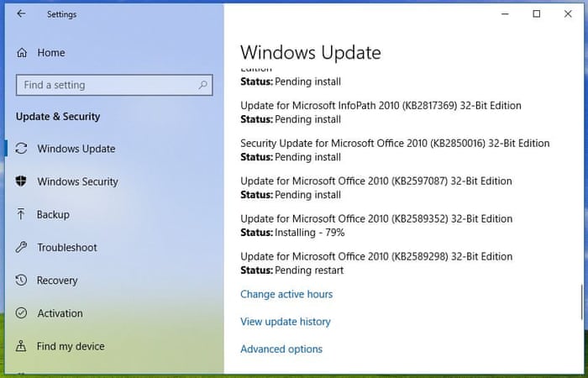Screen dimensions: 588x378
Task: Click the Find a setting search box
Action: coord(105,85)
